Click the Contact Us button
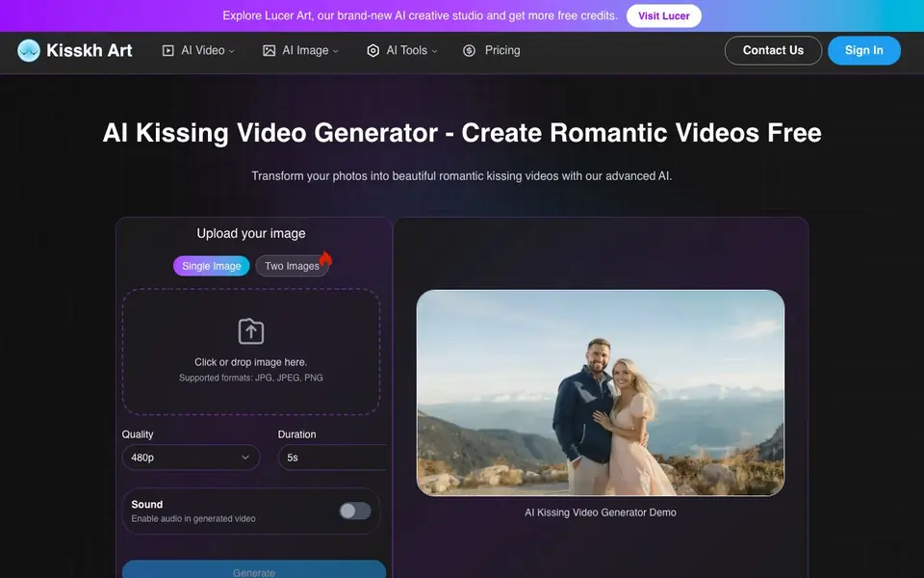The height and width of the screenshot is (578, 924). coord(773,51)
